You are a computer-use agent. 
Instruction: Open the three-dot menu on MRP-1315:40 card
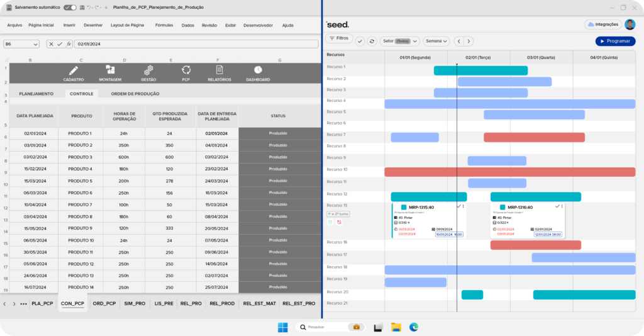tap(464, 206)
